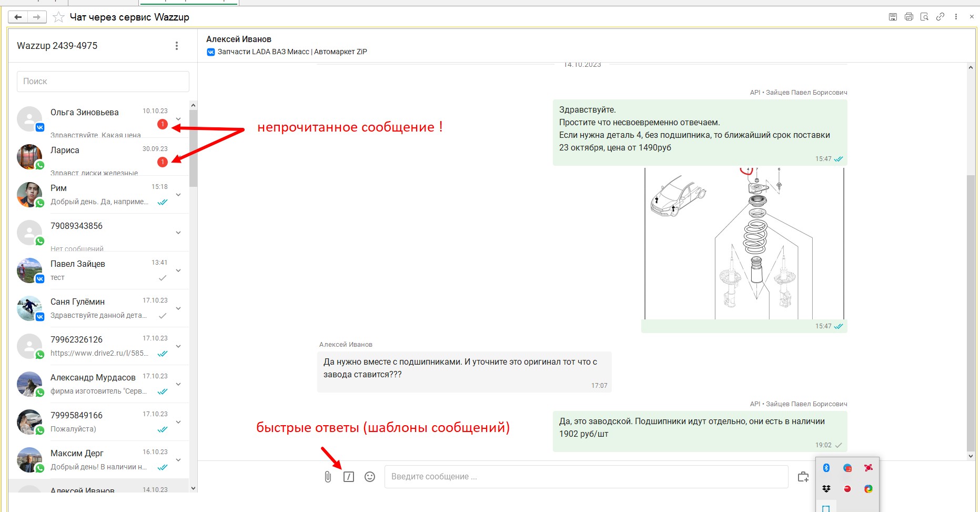This screenshot has height=512, width=980.
Task: Toggle favorite star next to chat title
Action: pos(58,17)
